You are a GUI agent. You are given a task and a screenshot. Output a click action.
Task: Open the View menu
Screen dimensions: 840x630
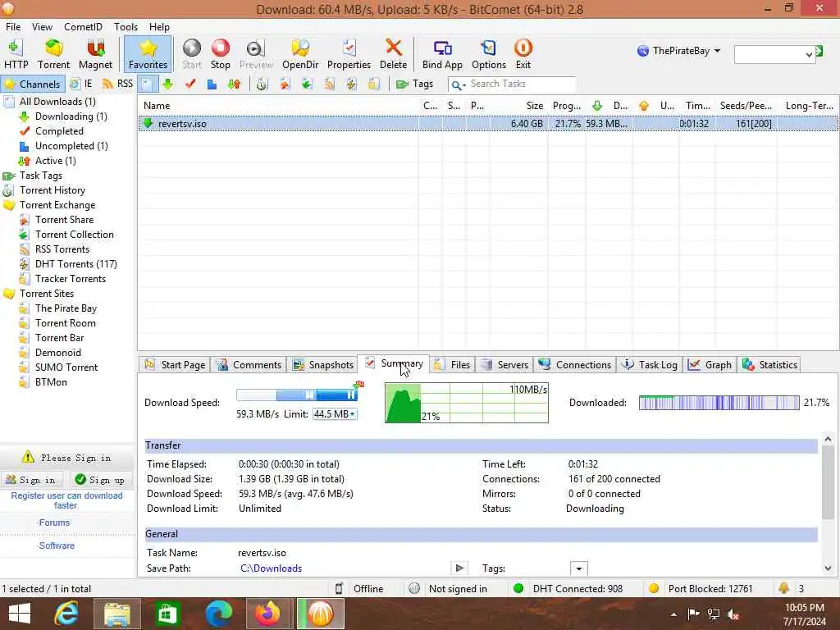pos(42,27)
